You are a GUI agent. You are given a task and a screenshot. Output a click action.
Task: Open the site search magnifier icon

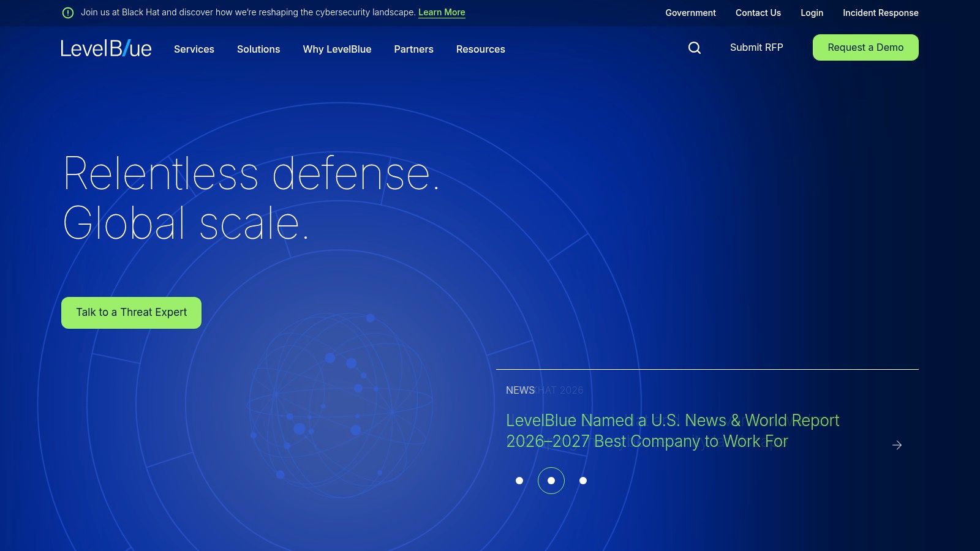point(695,48)
